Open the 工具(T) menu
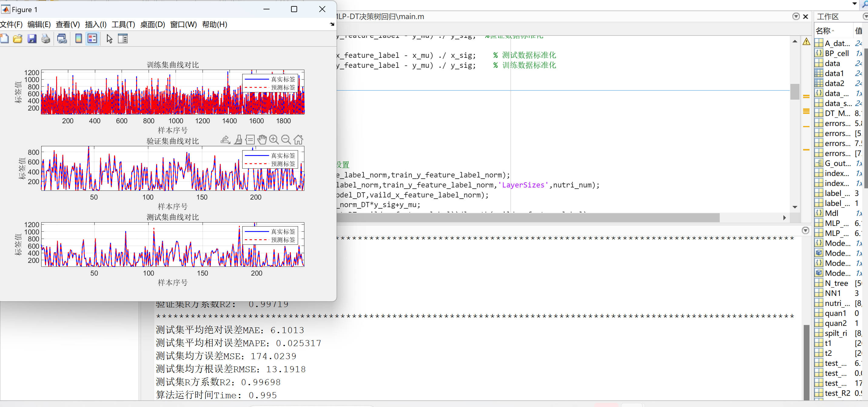The height and width of the screenshot is (407, 868). point(123,25)
